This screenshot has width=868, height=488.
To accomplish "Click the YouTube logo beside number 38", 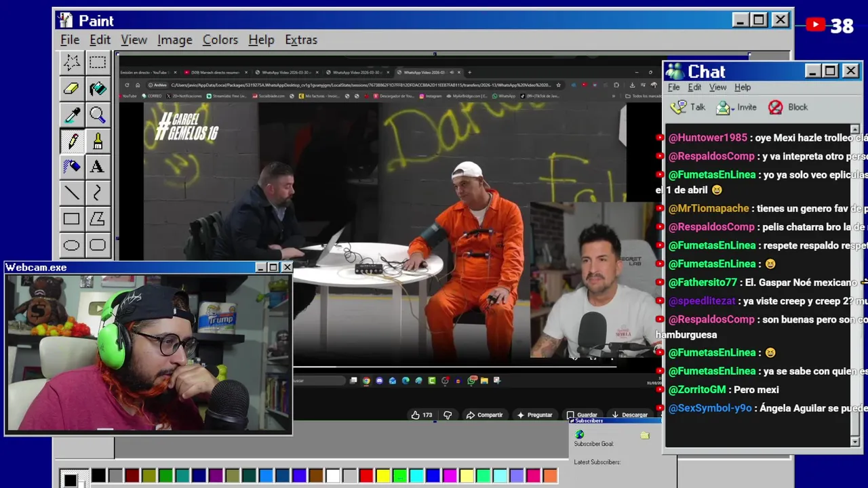I will point(815,26).
